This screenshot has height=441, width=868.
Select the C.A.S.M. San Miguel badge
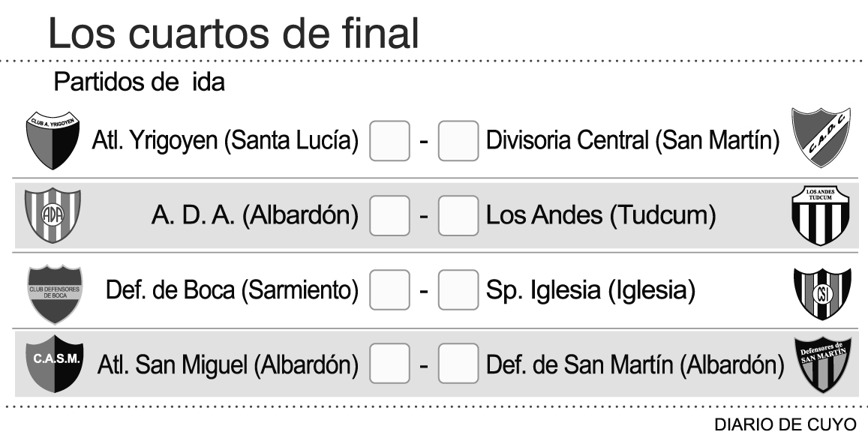(53, 365)
